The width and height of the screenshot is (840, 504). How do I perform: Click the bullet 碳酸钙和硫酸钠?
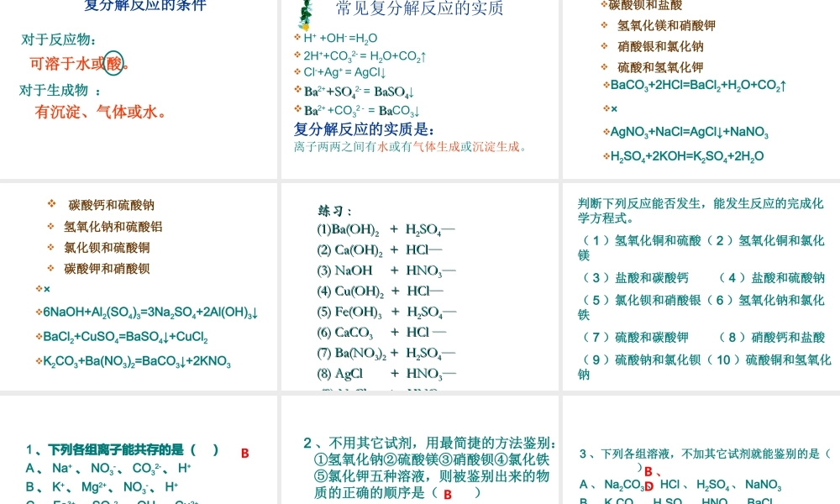click(x=112, y=205)
